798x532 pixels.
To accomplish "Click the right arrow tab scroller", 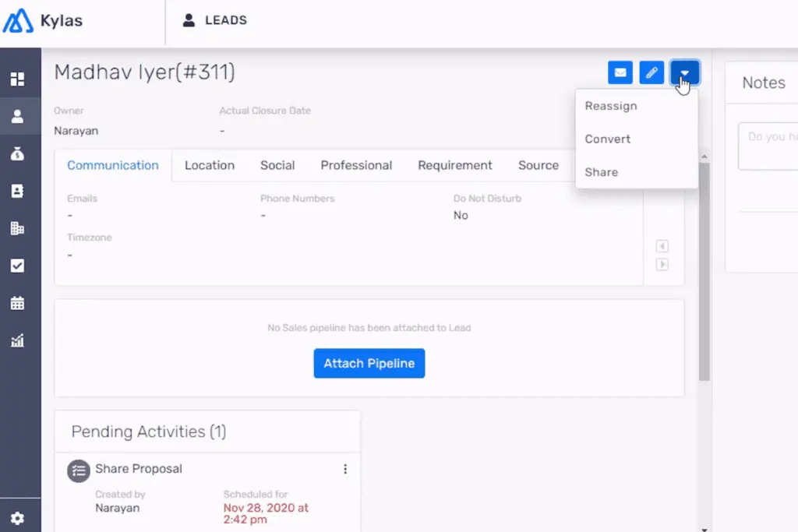I will coord(662,265).
